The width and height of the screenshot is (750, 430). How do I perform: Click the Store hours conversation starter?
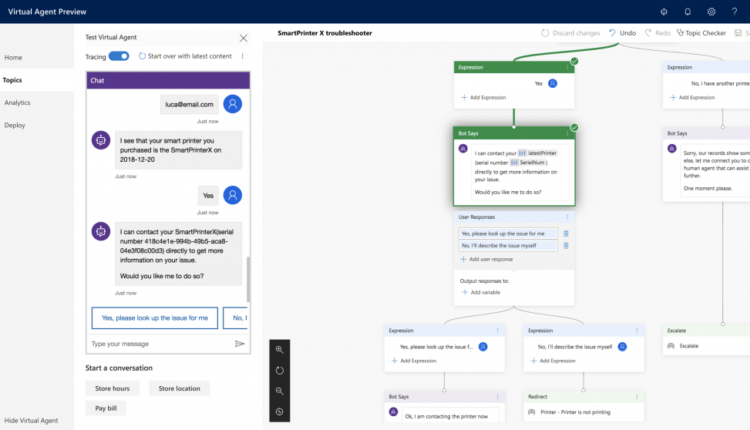(x=112, y=388)
